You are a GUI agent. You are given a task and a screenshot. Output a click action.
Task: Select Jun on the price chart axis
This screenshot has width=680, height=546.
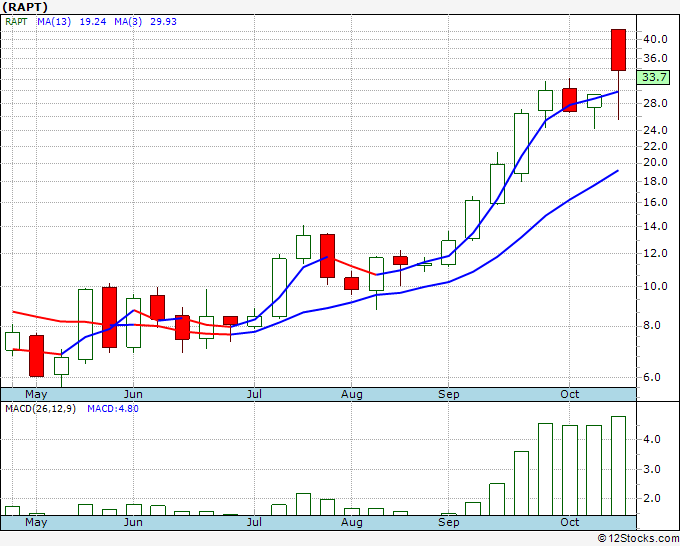[x=133, y=394]
